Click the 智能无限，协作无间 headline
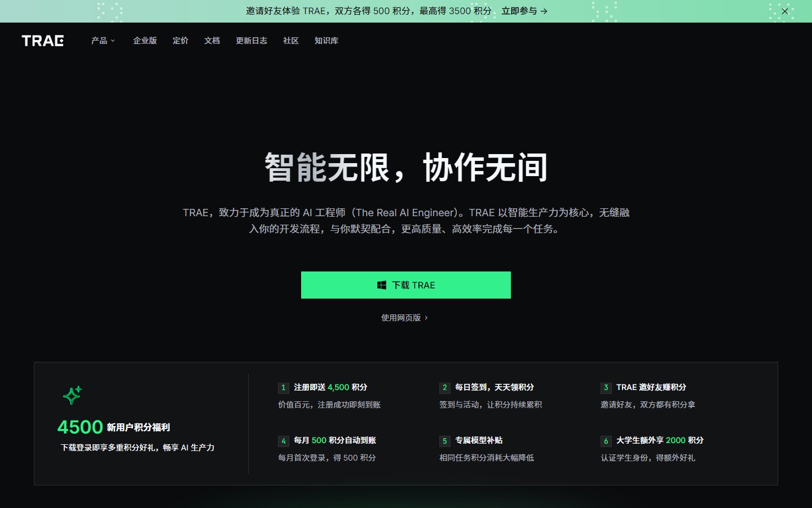 406,168
